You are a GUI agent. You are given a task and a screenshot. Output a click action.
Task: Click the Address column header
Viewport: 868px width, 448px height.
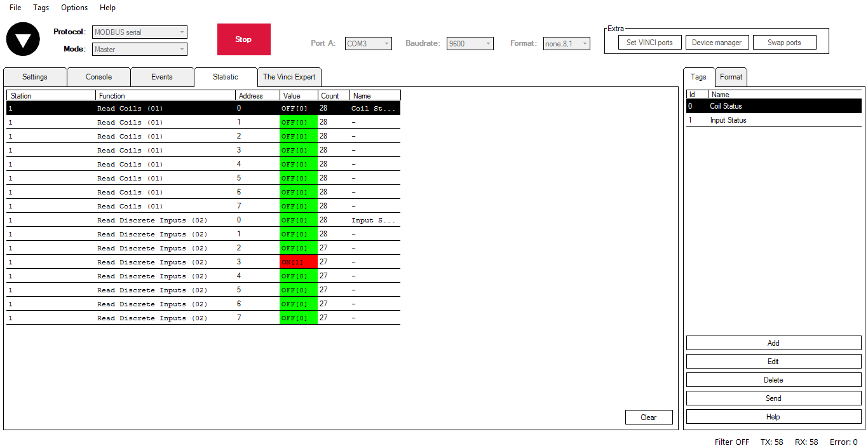(257, 95)
